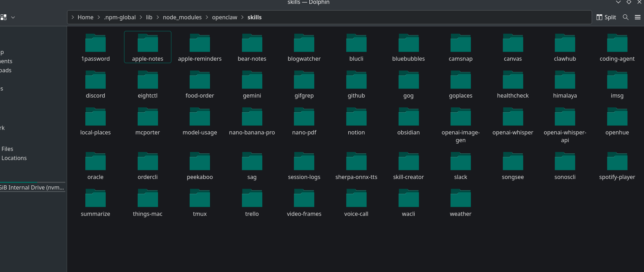Select the voice-call folder label

(356, 214)
